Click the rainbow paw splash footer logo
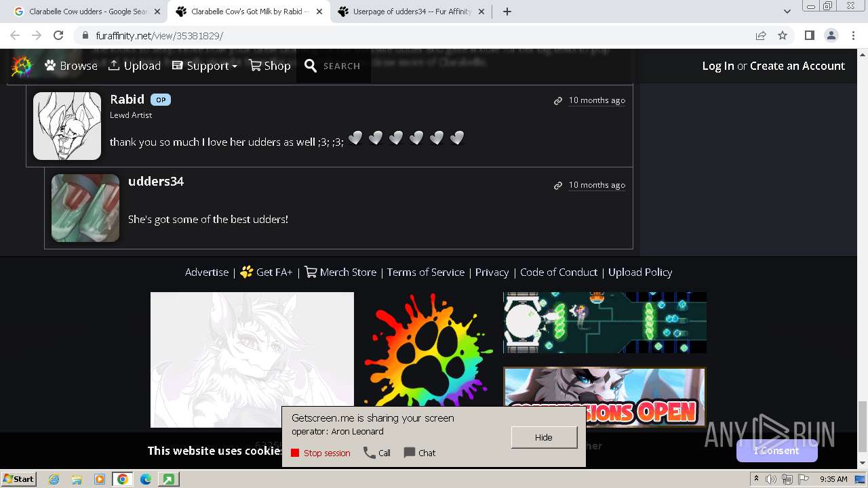This screenshot has height=488, width=868. pos(428,349)
